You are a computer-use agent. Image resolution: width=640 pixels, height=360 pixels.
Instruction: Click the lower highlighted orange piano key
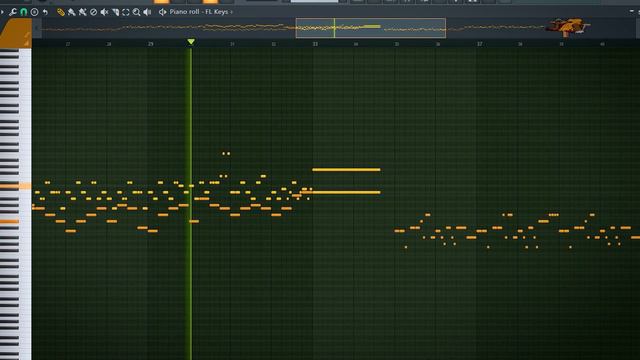coord(10,221)
